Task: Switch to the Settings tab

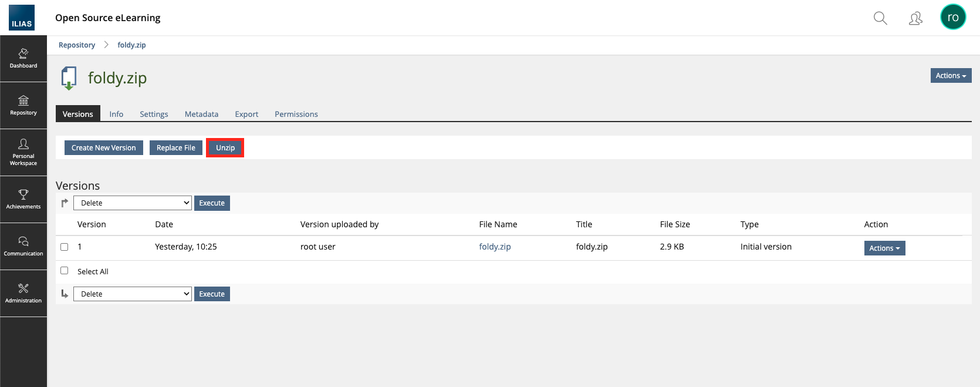Action: (154, 115)
